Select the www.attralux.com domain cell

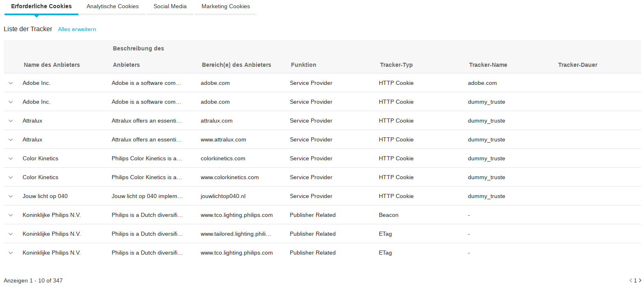click(x=223, y=140)
